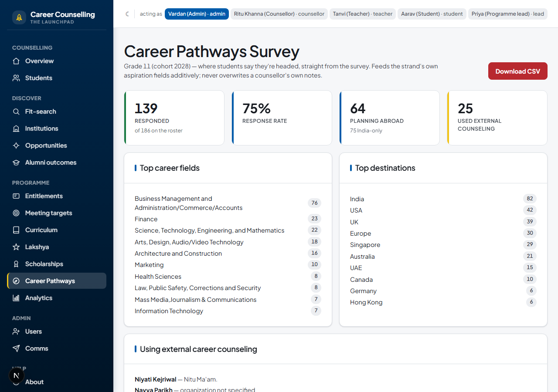Image resolution: width=558 pixels, height=392 pixels.
Task: Click Niyati Kejriwal counseling entry
Action: tap(176, 379)
